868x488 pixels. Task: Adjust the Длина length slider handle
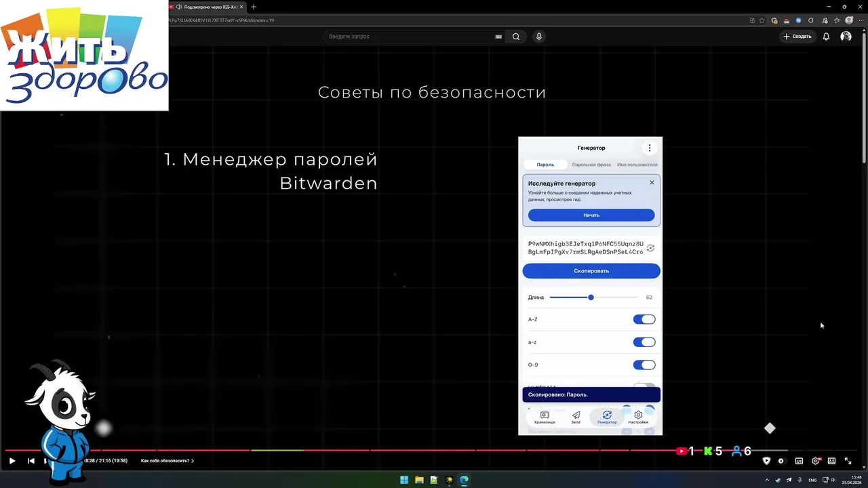click(x=591, y=298)
